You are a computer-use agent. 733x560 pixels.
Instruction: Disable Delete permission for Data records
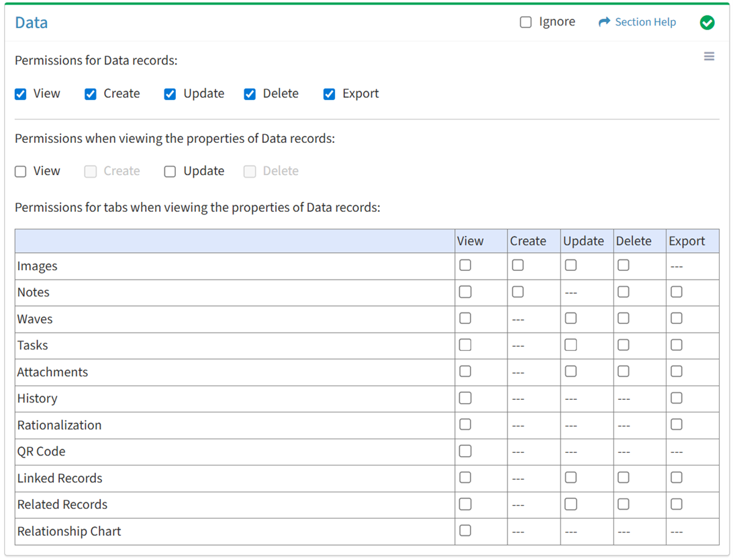[250, 94]
